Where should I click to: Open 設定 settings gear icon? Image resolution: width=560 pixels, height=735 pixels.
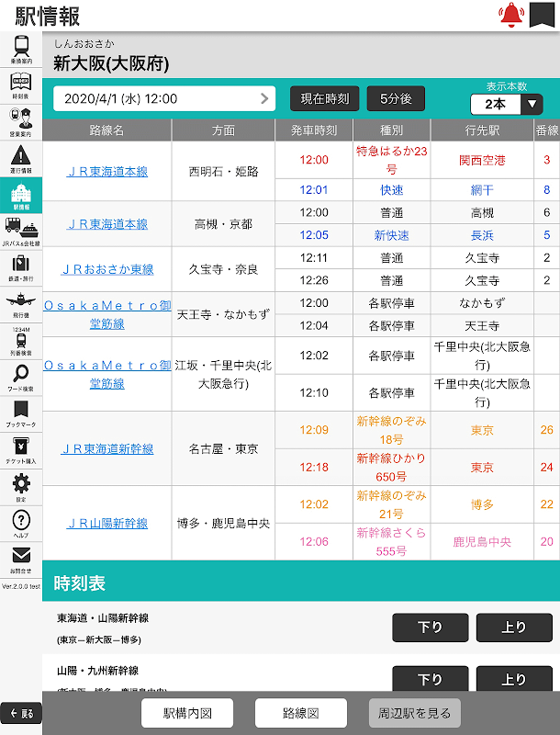(21, 488)
